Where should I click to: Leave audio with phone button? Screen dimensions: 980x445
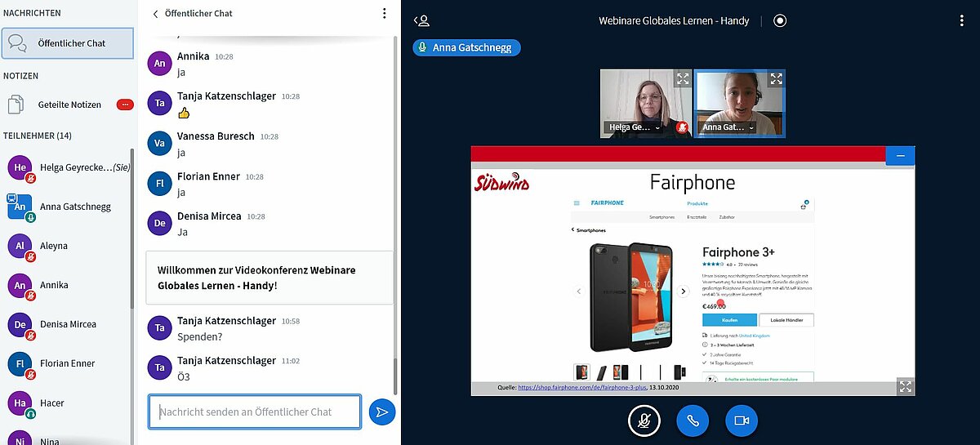tap(693, 421)
